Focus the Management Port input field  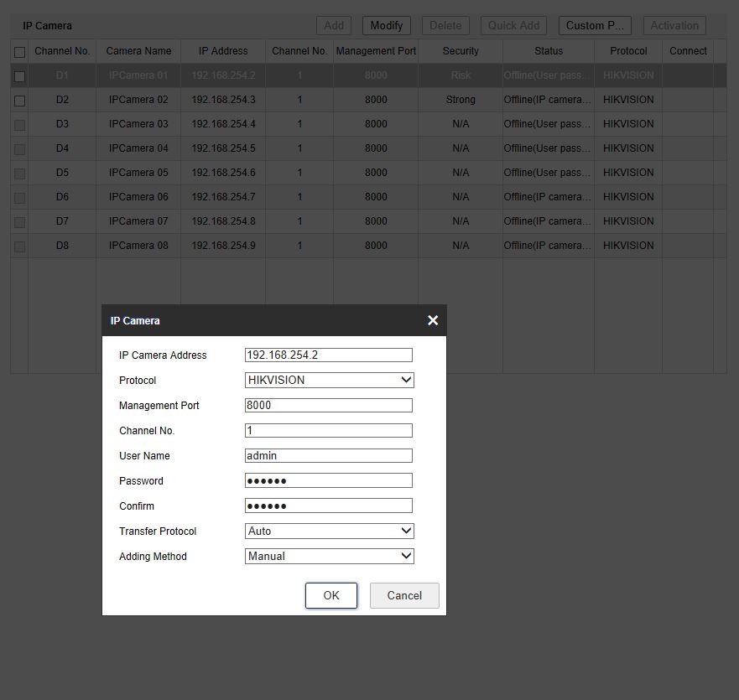click(x=328, y=405)
